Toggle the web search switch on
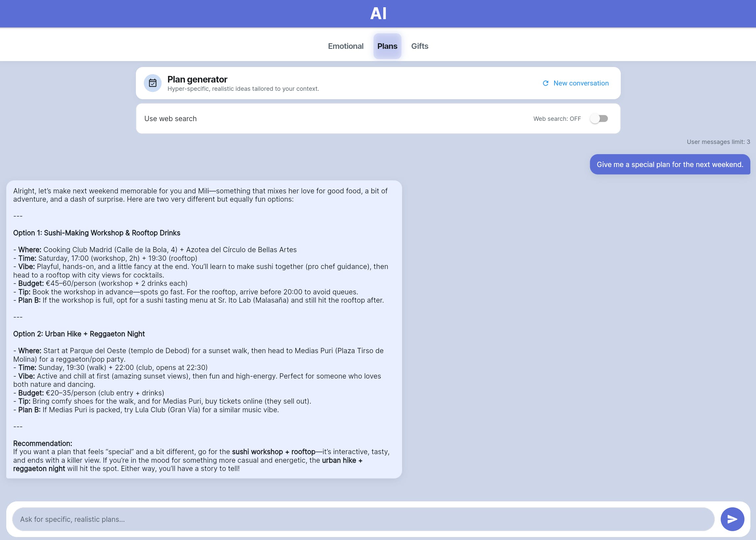The height and width of the screenshot is (540, 756). click(x=599, y=119)
